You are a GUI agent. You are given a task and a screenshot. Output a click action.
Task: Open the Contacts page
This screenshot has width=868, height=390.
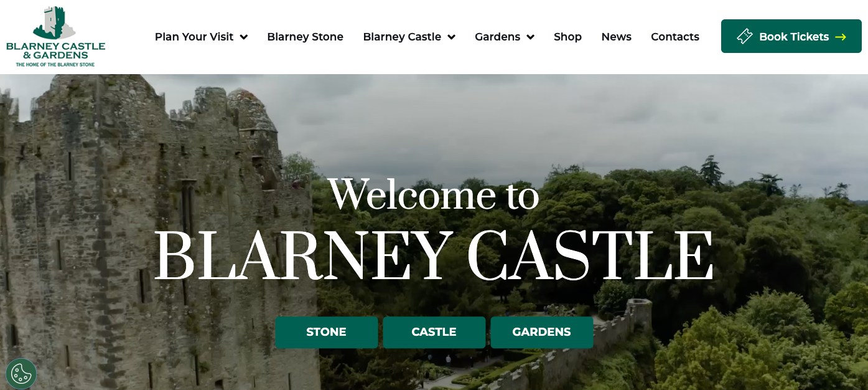point(674,37)
